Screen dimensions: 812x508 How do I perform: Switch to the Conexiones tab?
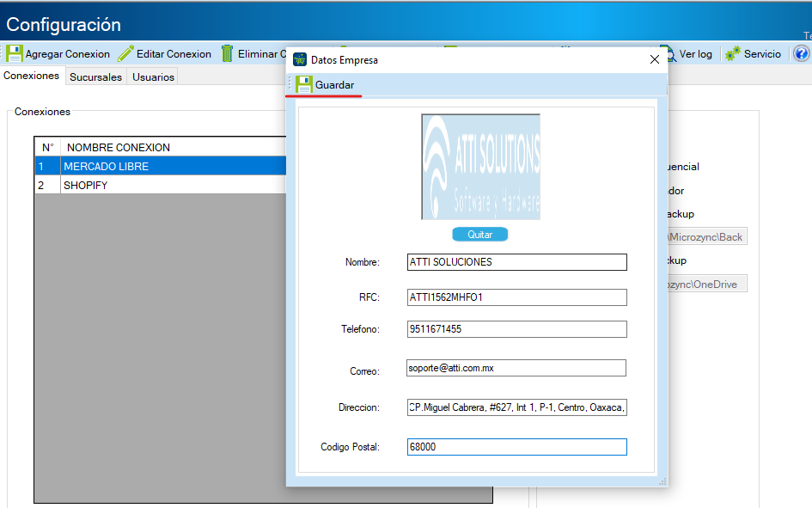coord(32,76)
